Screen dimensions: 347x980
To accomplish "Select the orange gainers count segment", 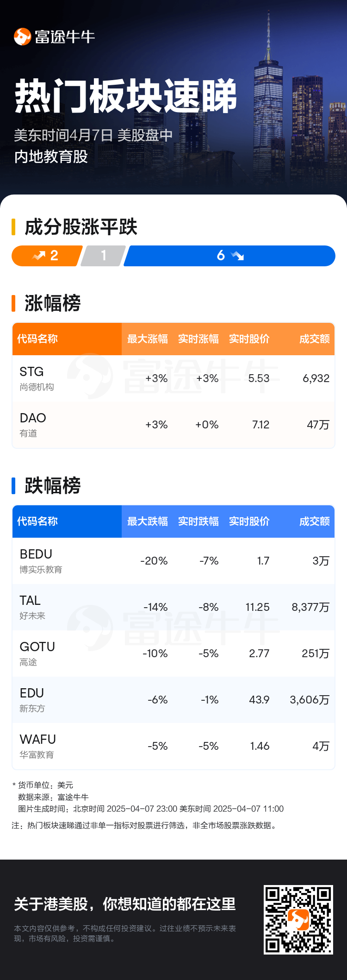I will click(x=47, y=256).
